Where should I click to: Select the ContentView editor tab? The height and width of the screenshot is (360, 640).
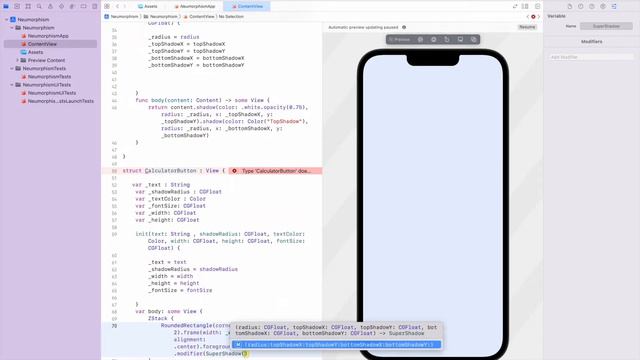(x=247, y=7)
